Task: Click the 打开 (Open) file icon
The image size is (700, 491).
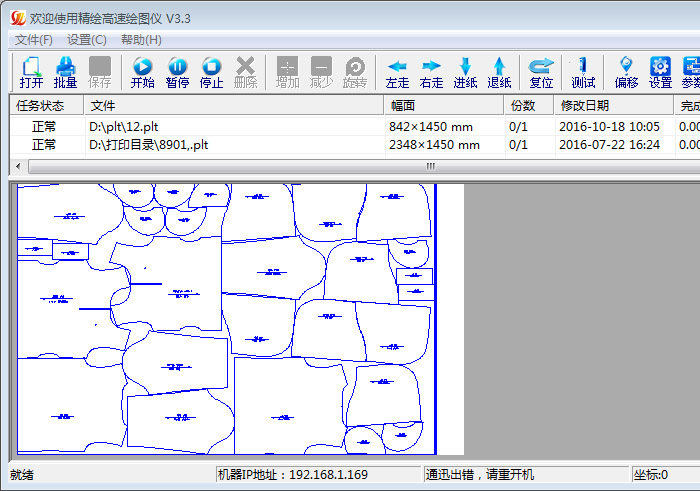Action: pos(31,72)
